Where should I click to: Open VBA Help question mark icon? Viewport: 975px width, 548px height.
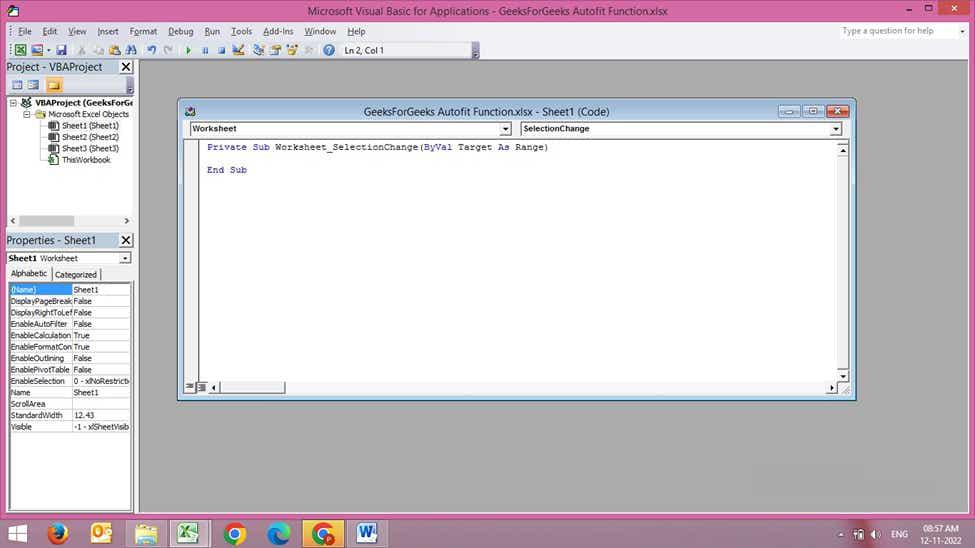coord(329,50)
